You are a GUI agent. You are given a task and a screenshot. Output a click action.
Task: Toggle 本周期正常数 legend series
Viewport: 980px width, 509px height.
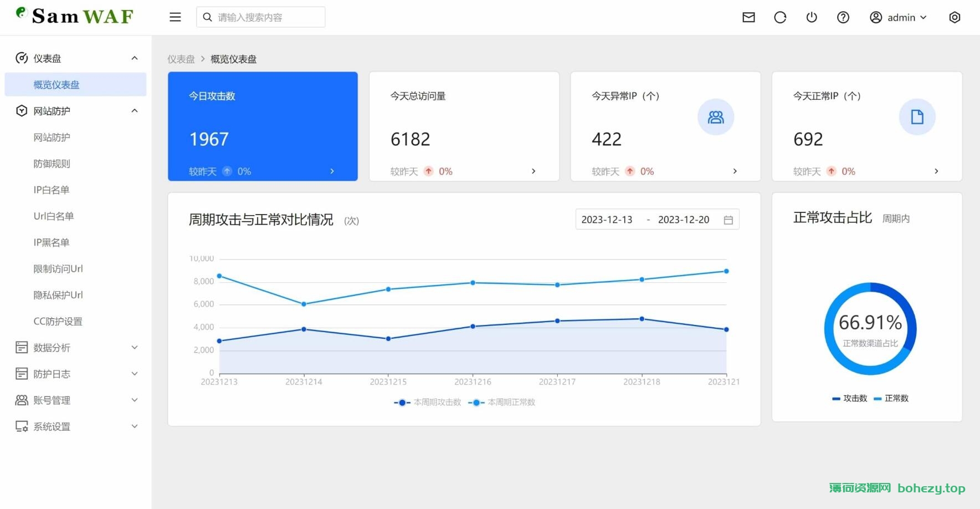click(501, 403)
